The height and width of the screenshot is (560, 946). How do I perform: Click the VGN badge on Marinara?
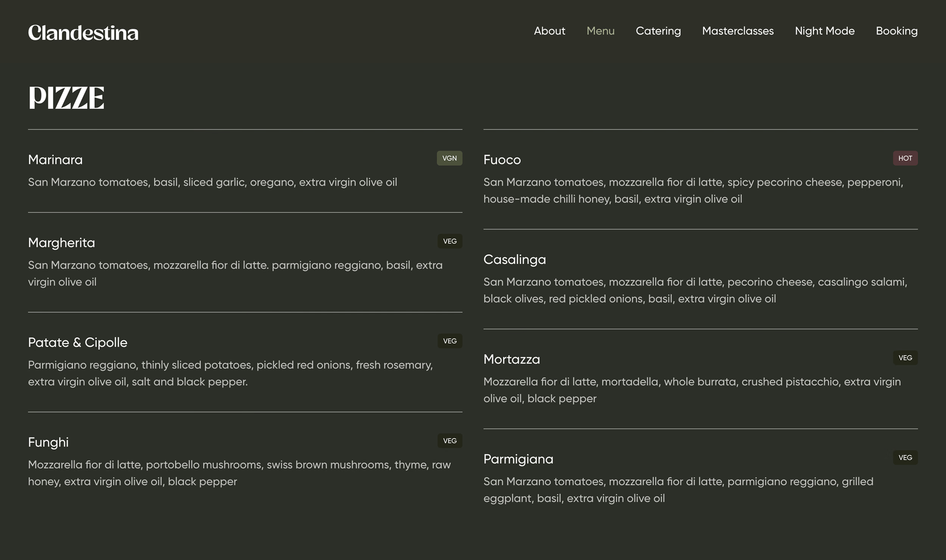tap(450, 158)
